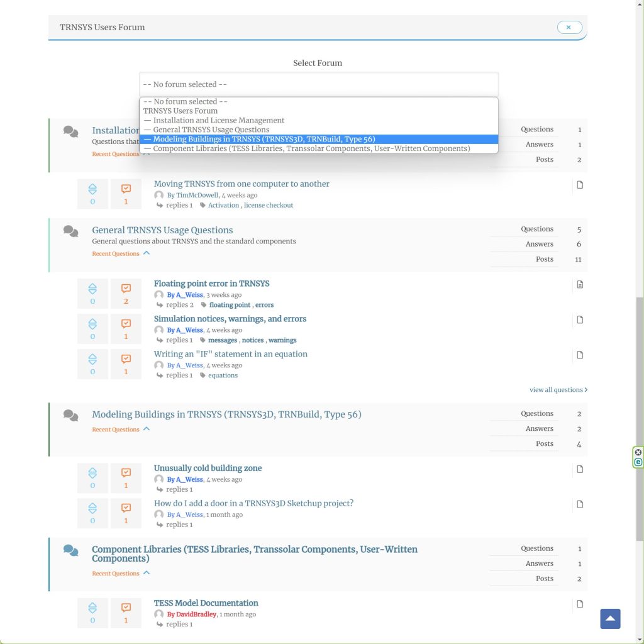The image size is (644, 644).
Task: Choose 'Component Libraries' dropdown option
Action: click(319, 148)
